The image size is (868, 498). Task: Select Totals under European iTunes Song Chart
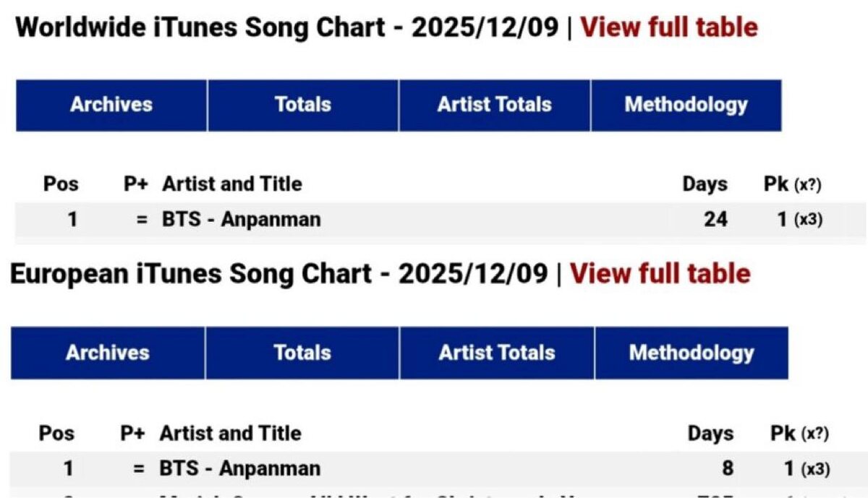point(302,353)
